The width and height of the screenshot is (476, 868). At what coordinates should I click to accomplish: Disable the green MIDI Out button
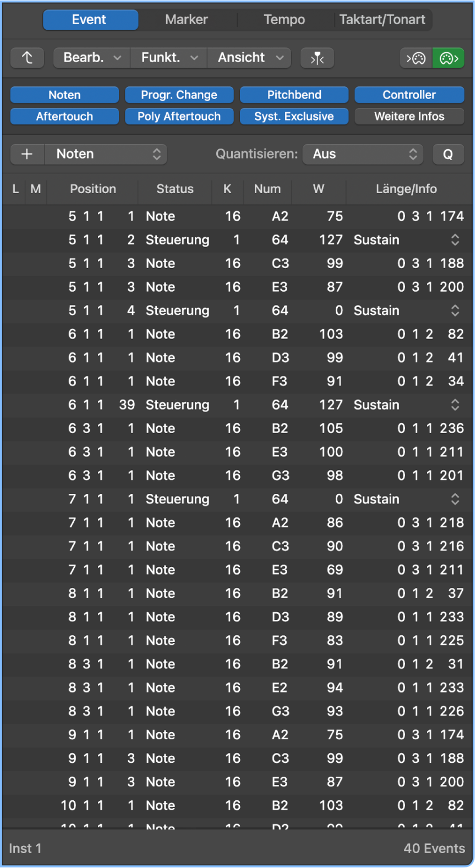point(448,58)
